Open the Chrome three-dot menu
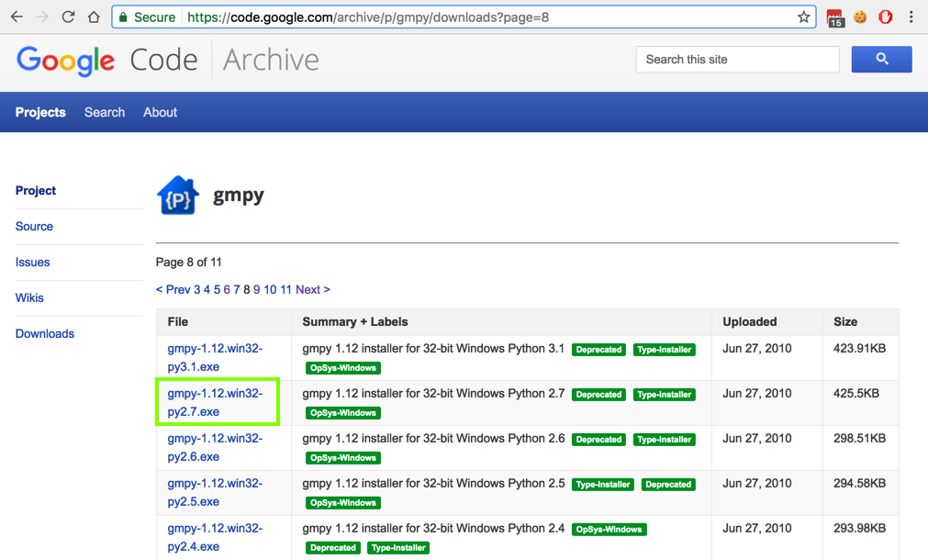This screenshot has width=928, height=560. click(911, 17)
